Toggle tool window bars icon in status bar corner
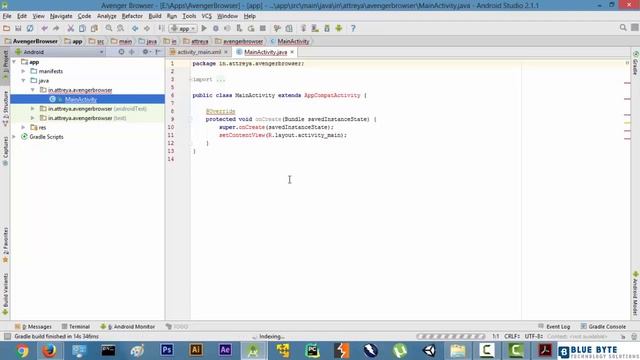The image size is (640, 360). [x=7, y=336]
